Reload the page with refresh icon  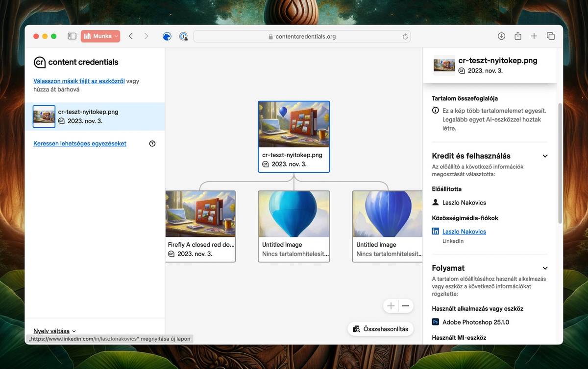click(405, 36)
